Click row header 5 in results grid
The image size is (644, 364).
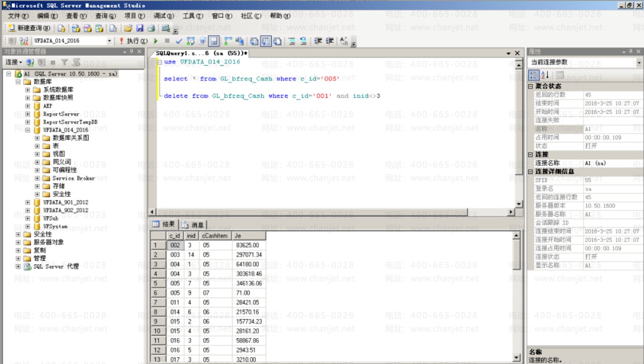coord(158,283)
